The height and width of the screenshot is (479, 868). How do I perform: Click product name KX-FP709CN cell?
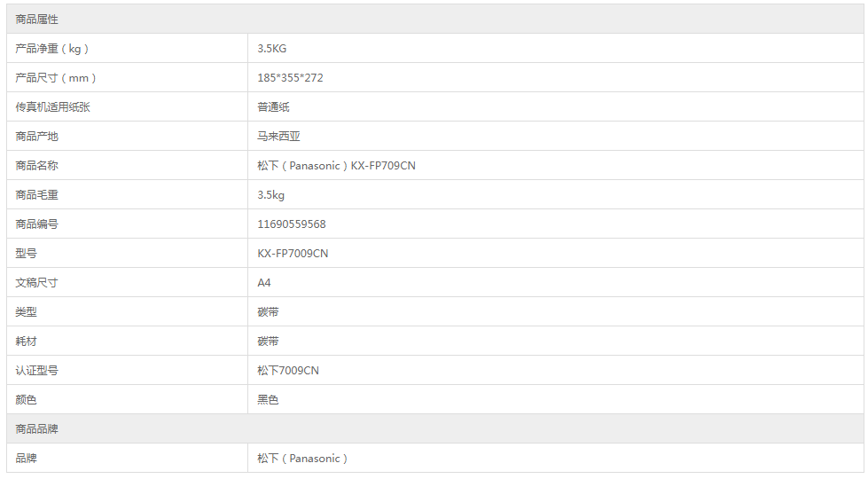[x=336, y=166]
